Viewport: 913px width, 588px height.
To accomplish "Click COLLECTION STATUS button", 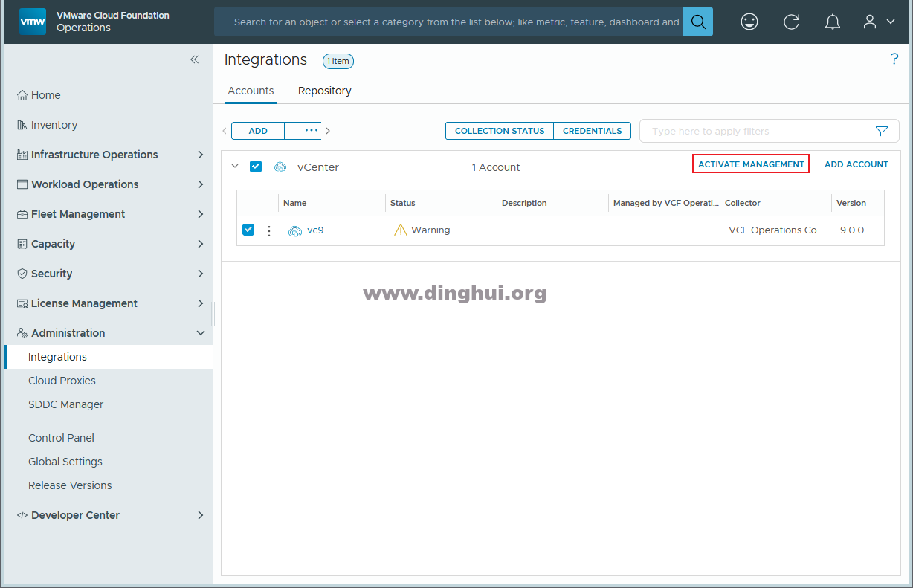I will (500, 131).
